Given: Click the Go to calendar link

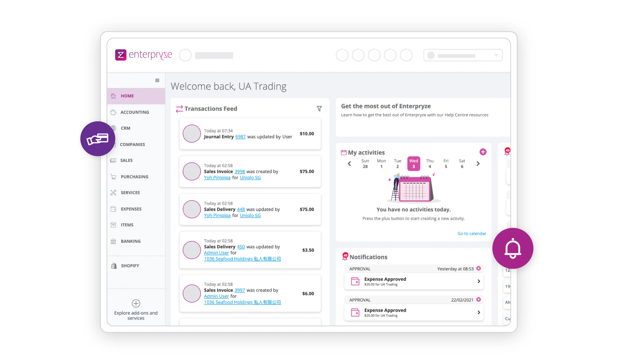Looking at the screenshot, I should (x=472, y=233).
